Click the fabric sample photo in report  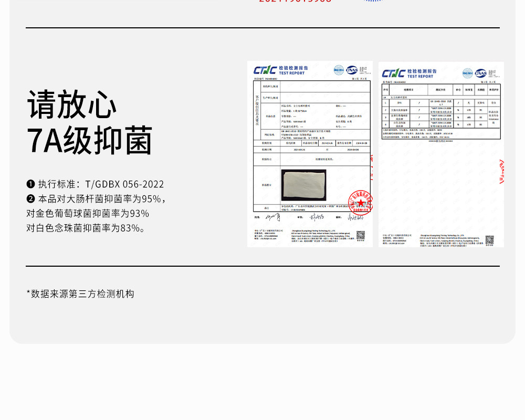(x=303, y=185)
